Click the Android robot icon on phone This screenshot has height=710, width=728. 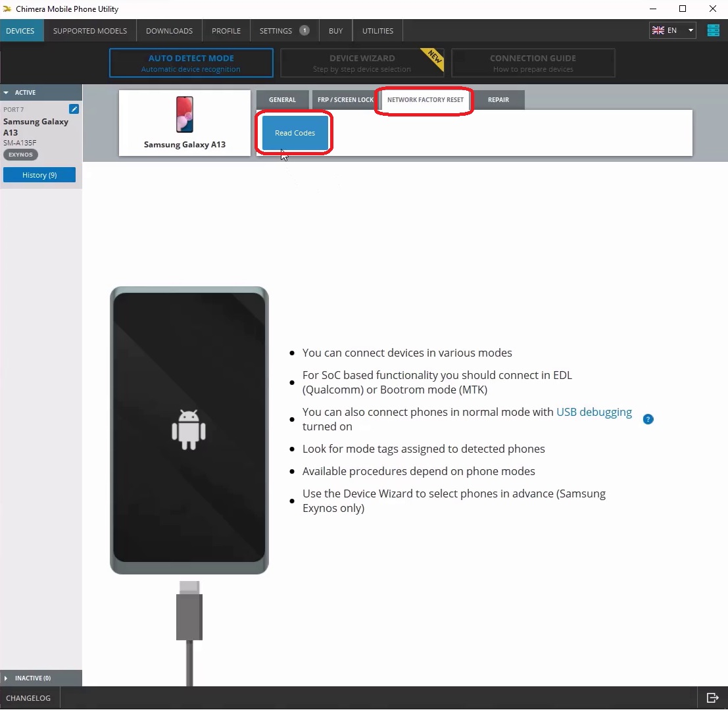point(189,430)
